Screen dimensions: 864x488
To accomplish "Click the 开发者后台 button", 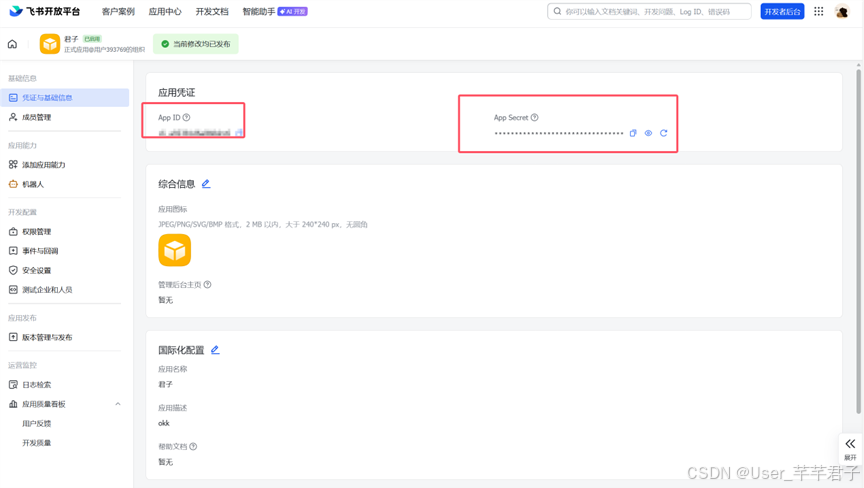I will (782, 12).
